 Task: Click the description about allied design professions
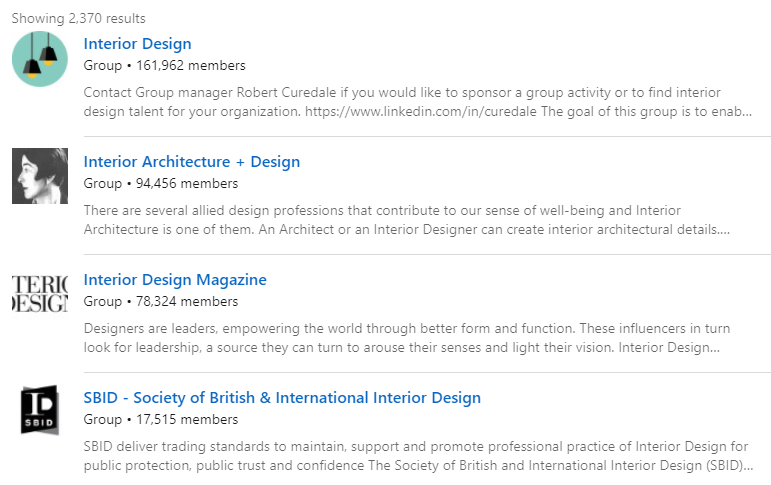407,220
